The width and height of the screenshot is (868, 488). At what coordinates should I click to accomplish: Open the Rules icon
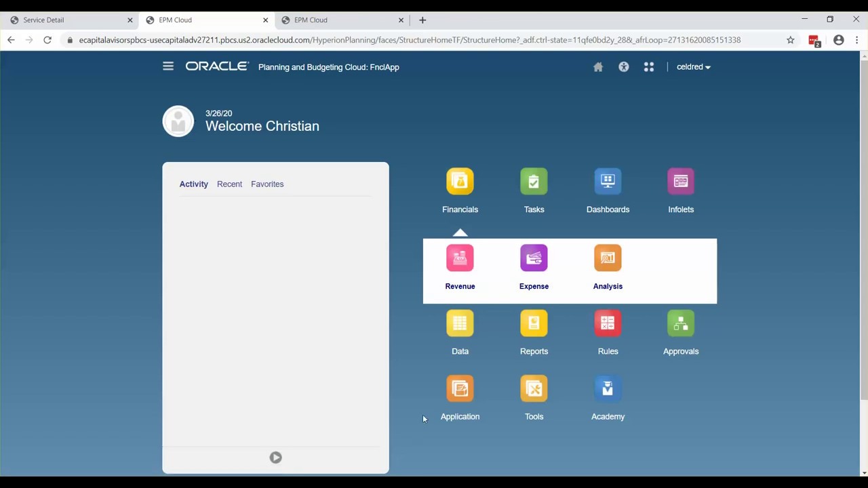pyautogui.click(x=608, y=323)
